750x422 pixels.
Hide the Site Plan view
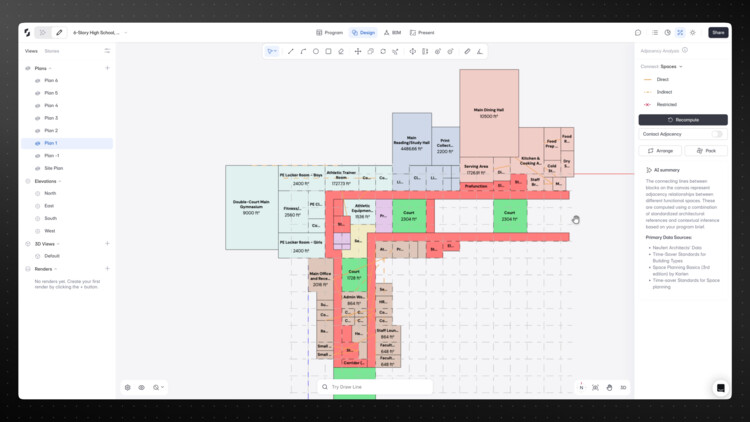click(x=37, y=168)
